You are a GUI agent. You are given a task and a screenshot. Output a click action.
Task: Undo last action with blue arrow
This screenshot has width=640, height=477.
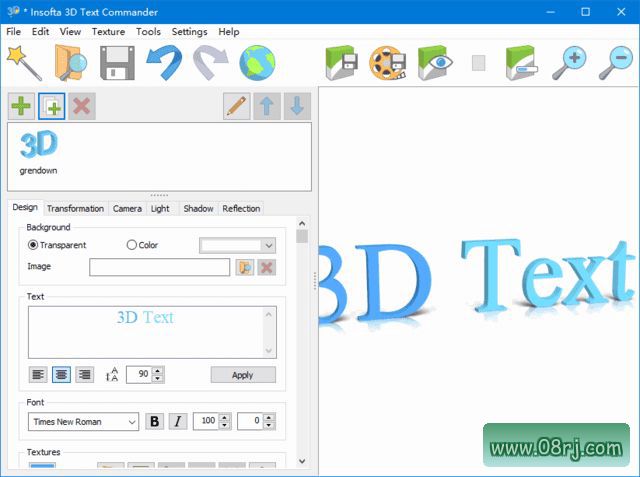pyautogui.click(x=164, y=62)
